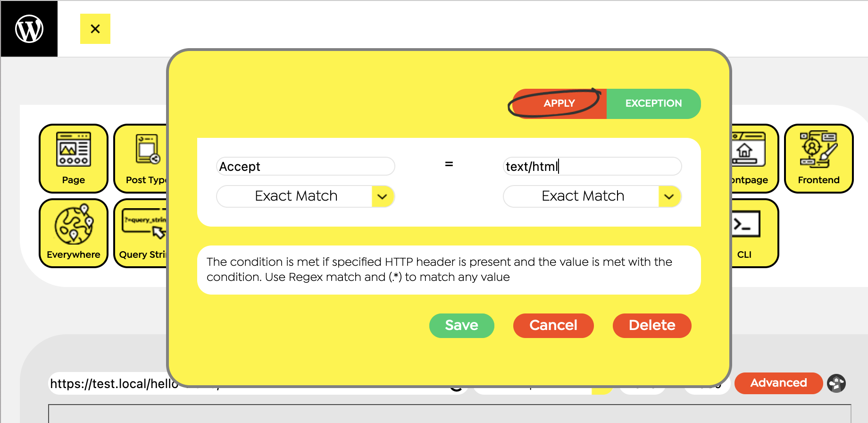868x423 pixels.
Task: Save the HTTP header condition
Action: (x=461, y=325)
